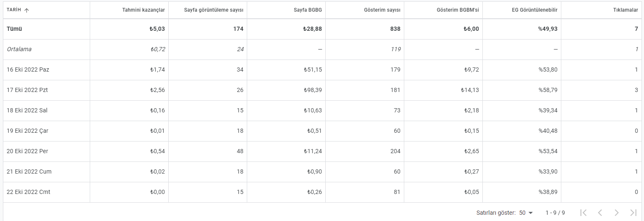
Task: Select the 16 Eki 2022 Paz row
Action: coord(322,70)
